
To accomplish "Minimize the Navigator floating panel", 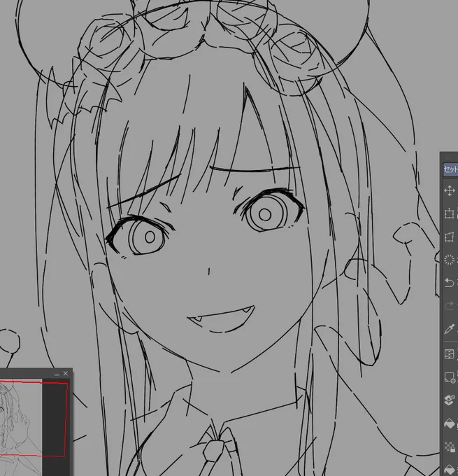I will [x=57, y=374].
